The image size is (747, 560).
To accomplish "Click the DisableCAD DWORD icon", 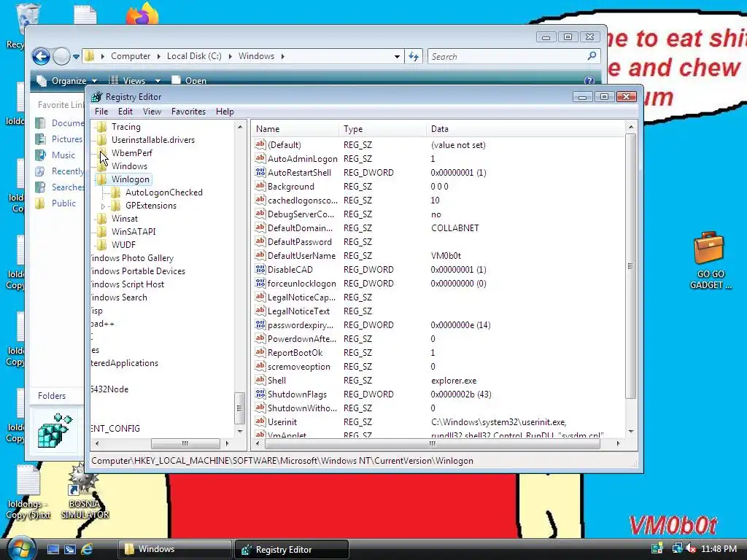I will point(260,269).
